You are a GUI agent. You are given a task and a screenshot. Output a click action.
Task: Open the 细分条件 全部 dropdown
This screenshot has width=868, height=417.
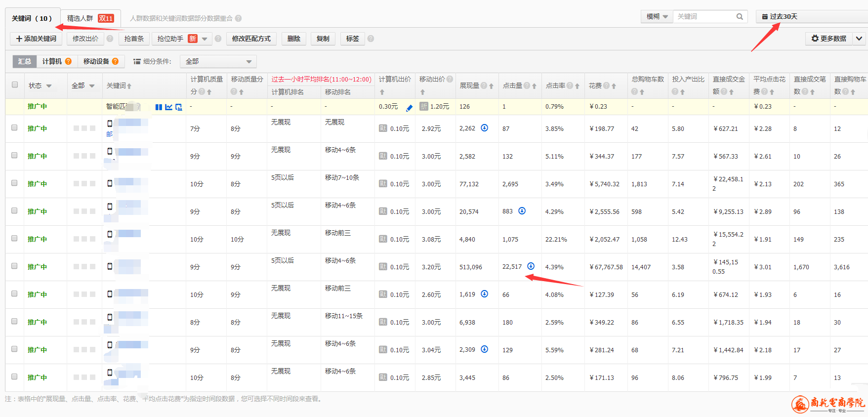(x=218, y=61)
